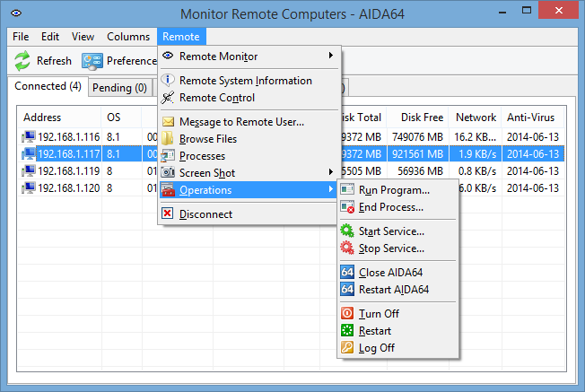Click the End Process icon
Image resolution: width=585 pixels, height=392 pixels.
pos(348,207)
